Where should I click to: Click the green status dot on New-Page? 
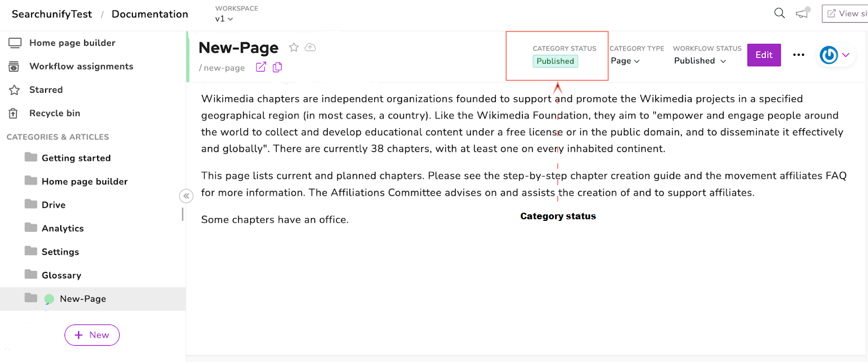[x=49, y=299]
